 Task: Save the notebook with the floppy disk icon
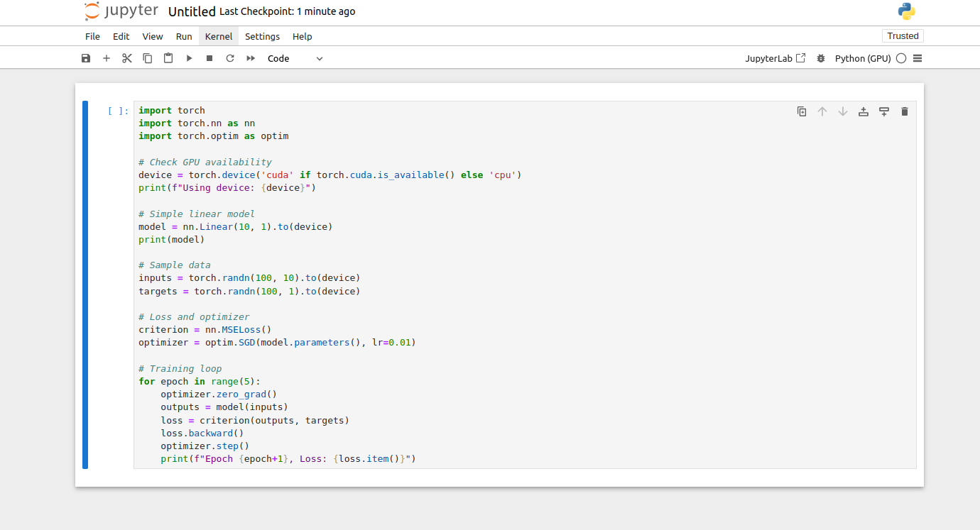(86, 58)
